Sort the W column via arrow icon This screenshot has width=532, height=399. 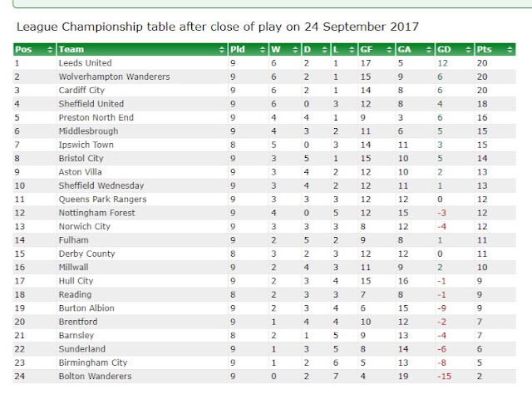pos(295,50)
